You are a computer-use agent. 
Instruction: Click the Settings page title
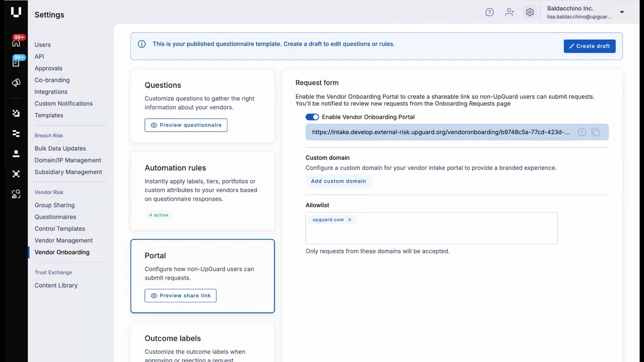[x=49, y=15]
